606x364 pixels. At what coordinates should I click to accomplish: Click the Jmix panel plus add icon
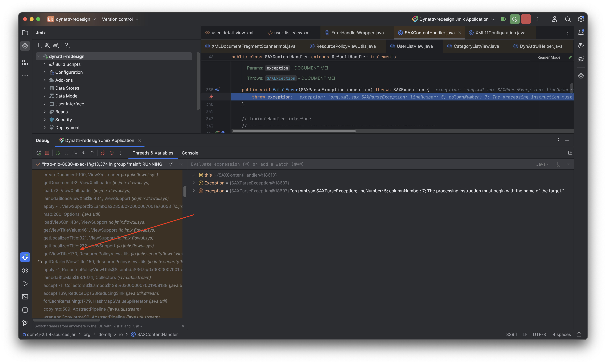[39, 45]
